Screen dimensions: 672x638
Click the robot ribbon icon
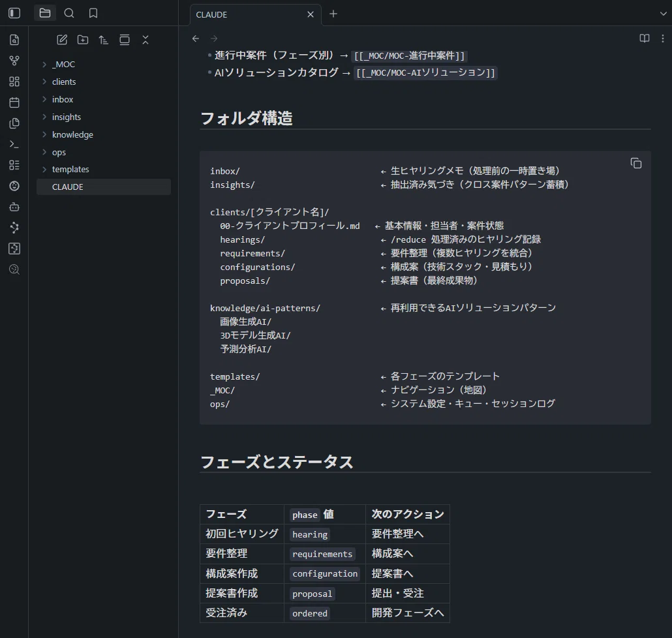(x=14, y=207)
